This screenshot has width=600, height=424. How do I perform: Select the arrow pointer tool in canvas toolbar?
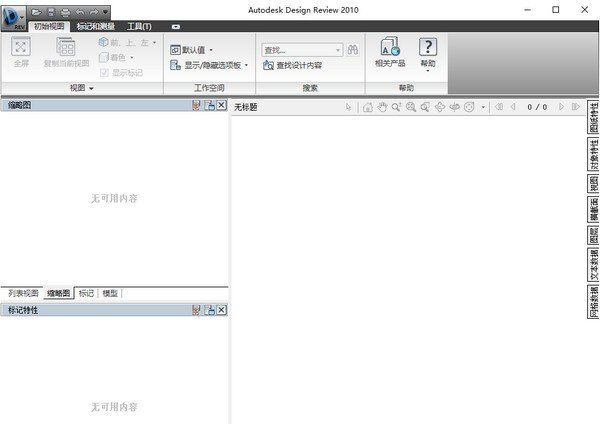coord(348,107)
